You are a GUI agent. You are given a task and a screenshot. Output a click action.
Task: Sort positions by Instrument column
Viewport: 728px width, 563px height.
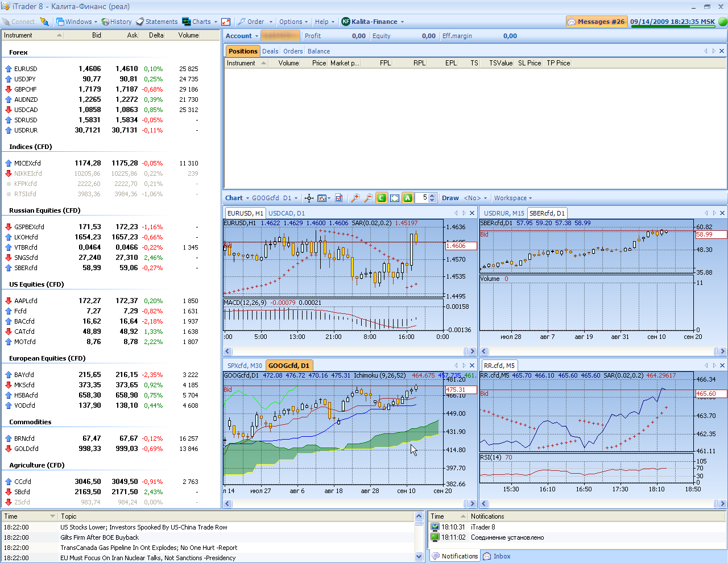246,63
